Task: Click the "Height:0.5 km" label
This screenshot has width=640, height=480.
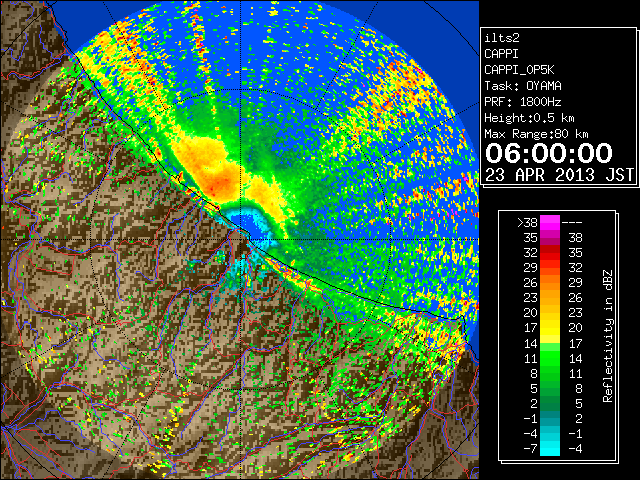Action: tap(529, 118)
